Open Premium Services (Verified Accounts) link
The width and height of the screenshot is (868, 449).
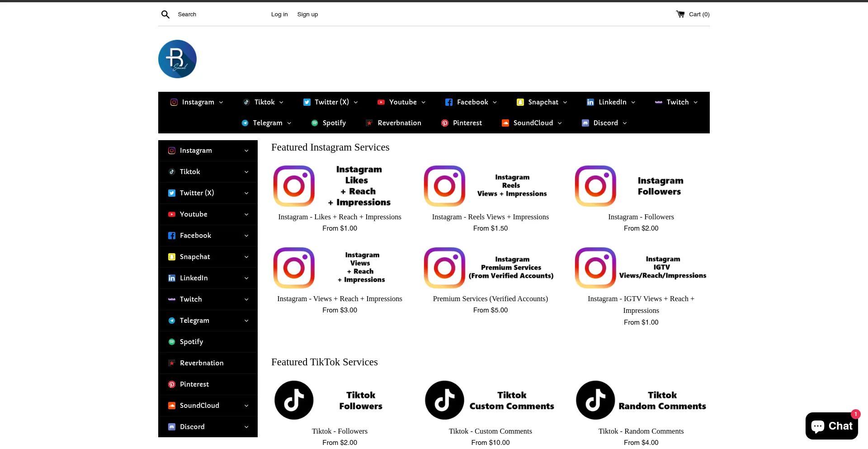tap(491, 299)
